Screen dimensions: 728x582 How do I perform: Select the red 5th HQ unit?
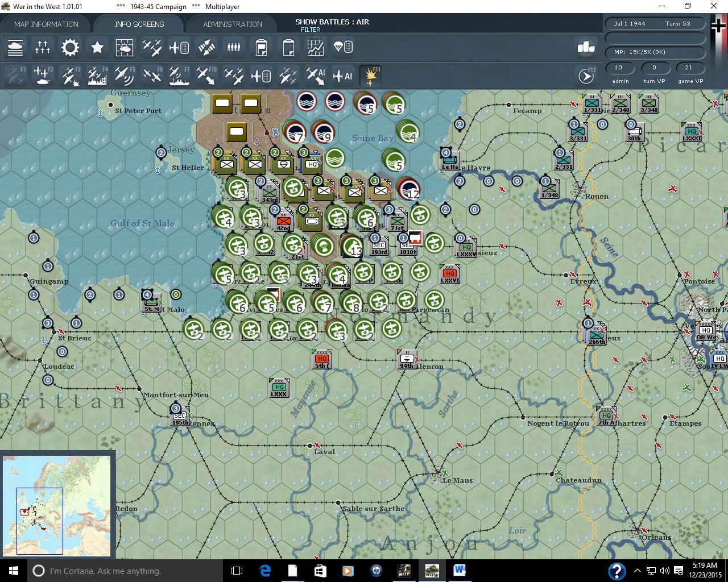322,359
